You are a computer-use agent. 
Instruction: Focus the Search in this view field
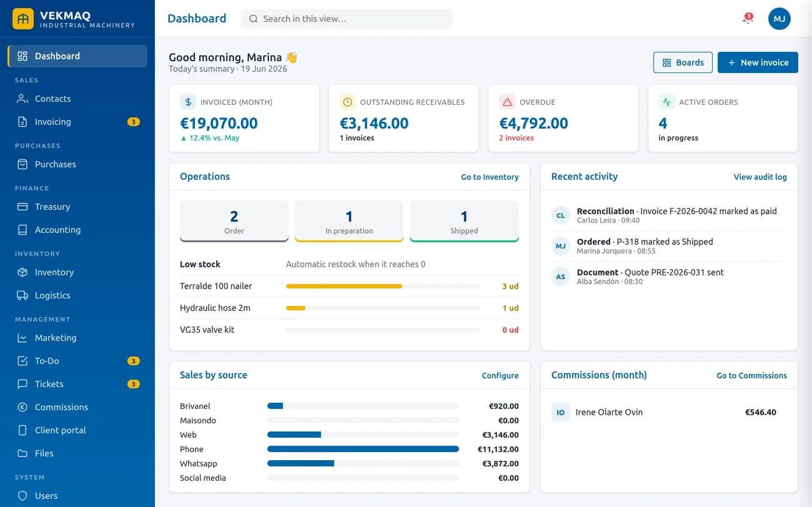(x=347, y=19)
